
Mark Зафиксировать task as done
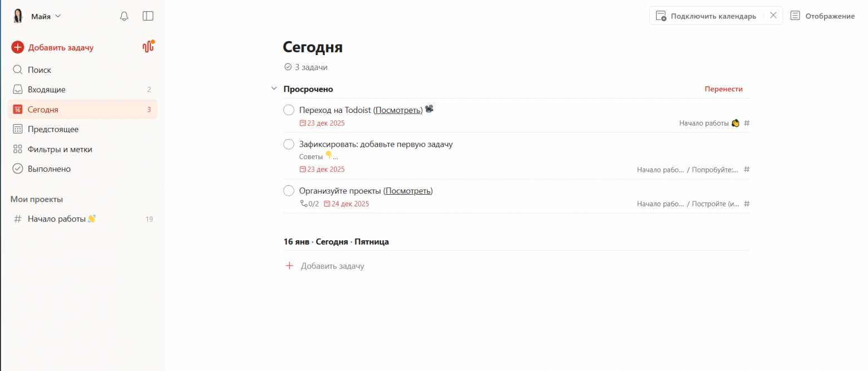289,145
